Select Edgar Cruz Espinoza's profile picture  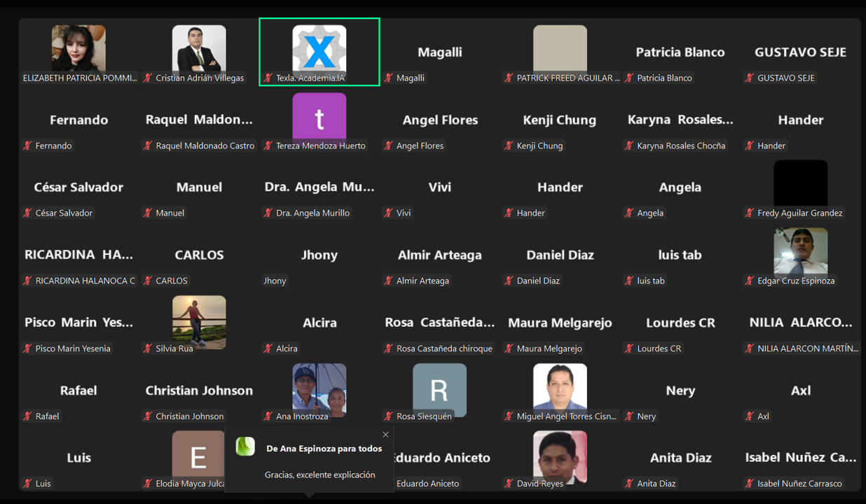800,251
